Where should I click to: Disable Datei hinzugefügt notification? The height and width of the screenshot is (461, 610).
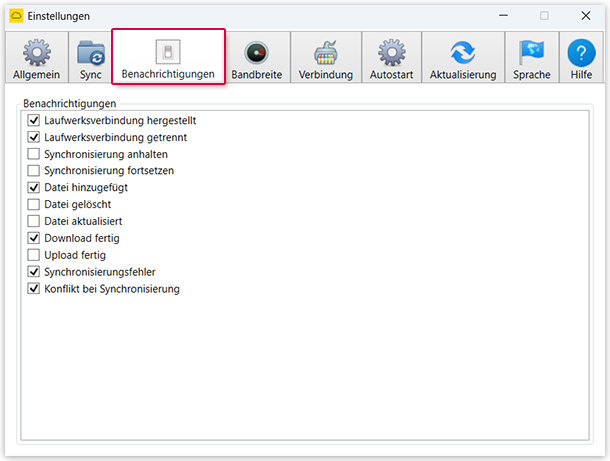(x=34, y=188)
